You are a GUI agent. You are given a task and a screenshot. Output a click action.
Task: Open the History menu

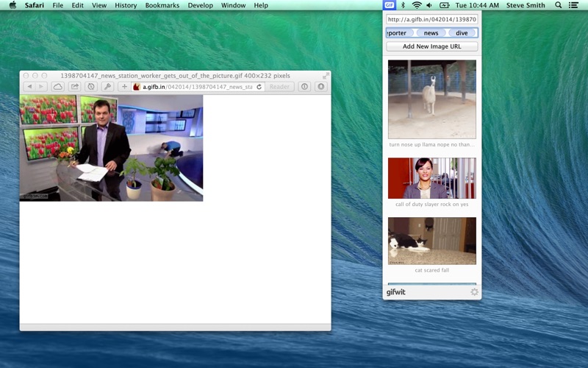pos(126,5)
